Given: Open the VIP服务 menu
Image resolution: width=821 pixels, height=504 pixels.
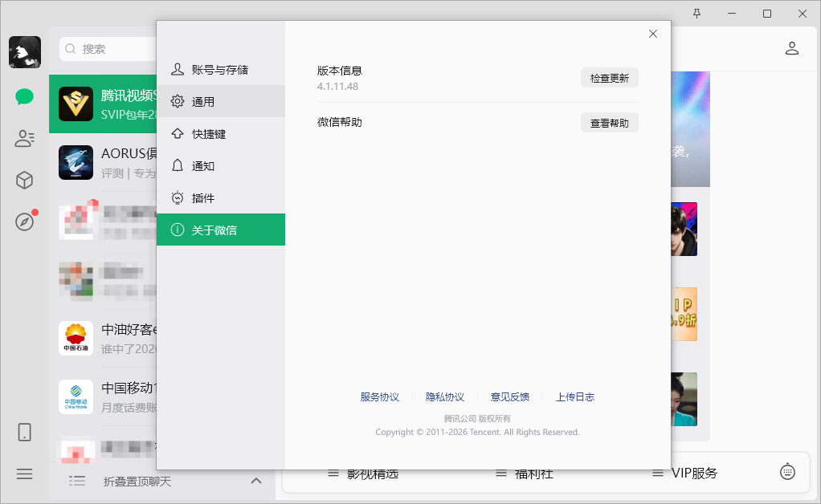Looking at the screenshot, I should (685, 474).
